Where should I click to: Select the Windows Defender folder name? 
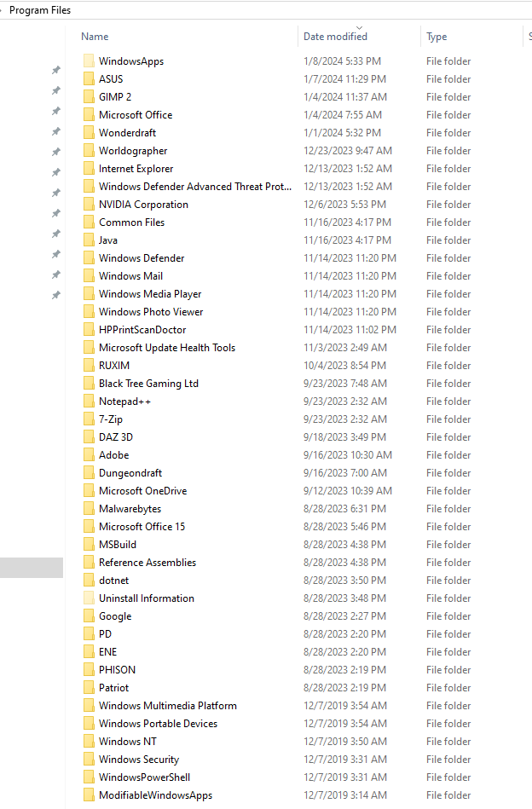click(x=142, y=258)
